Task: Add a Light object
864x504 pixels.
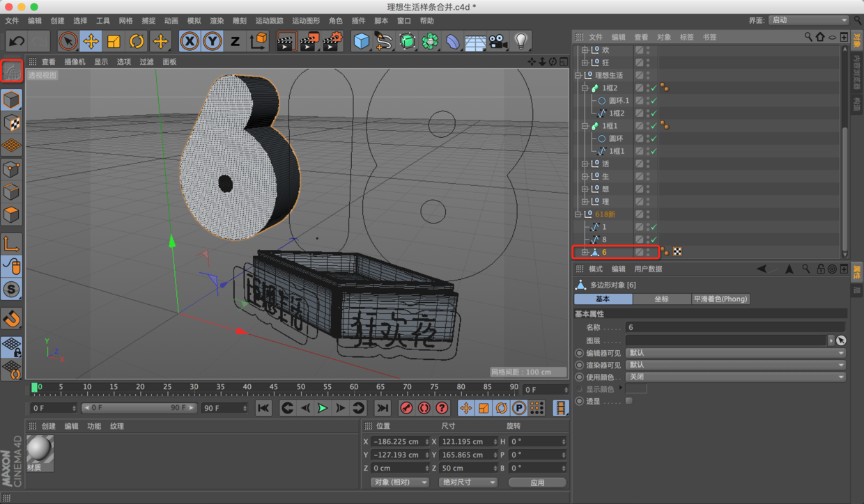Action: pyautogui.click(x=520, y=41)
